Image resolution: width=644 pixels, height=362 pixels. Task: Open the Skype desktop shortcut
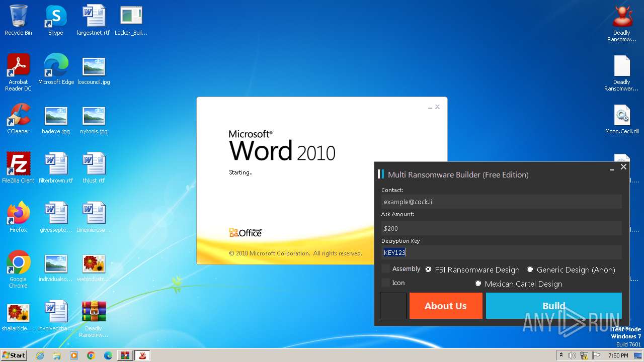(x=55, y=20)
